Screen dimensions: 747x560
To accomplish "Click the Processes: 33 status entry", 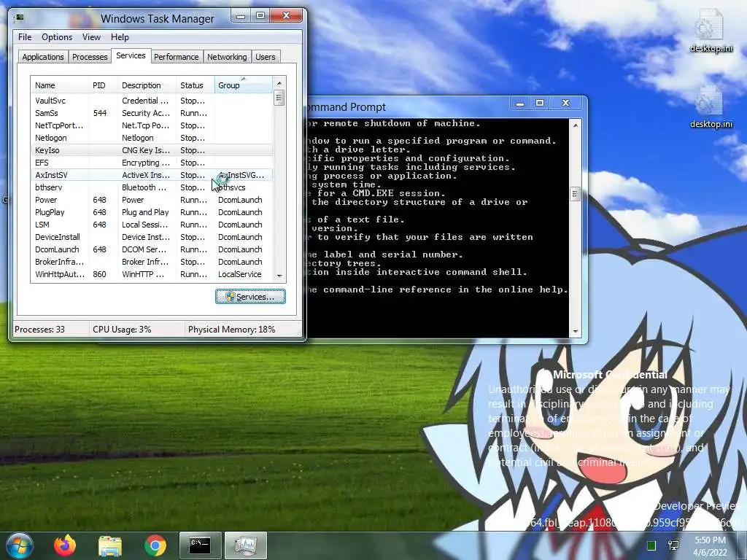I will coord(39,329).
